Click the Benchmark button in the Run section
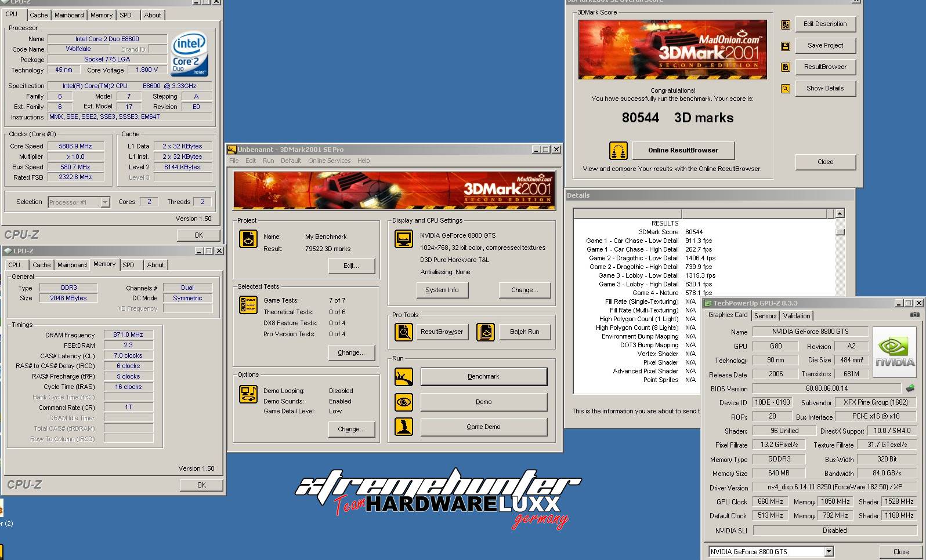The image size is (926, 560). (483, 377)
